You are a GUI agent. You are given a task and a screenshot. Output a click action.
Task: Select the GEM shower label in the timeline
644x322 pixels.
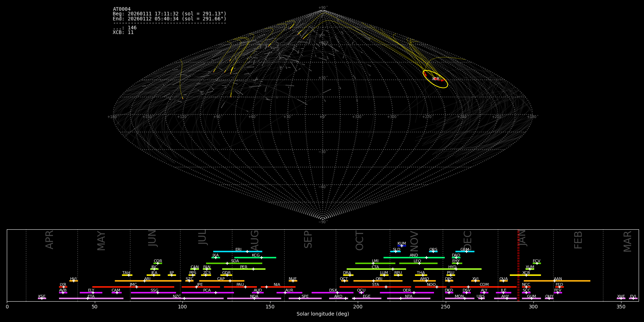point(465,250)
